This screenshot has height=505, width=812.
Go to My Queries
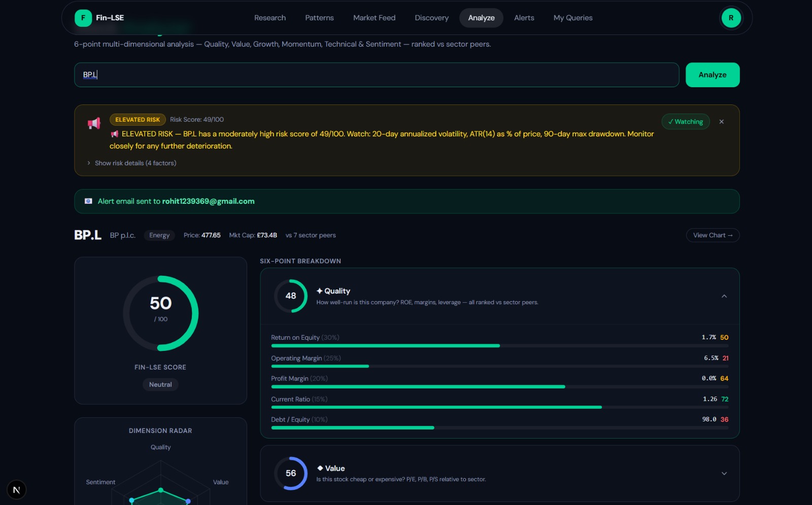573,18
